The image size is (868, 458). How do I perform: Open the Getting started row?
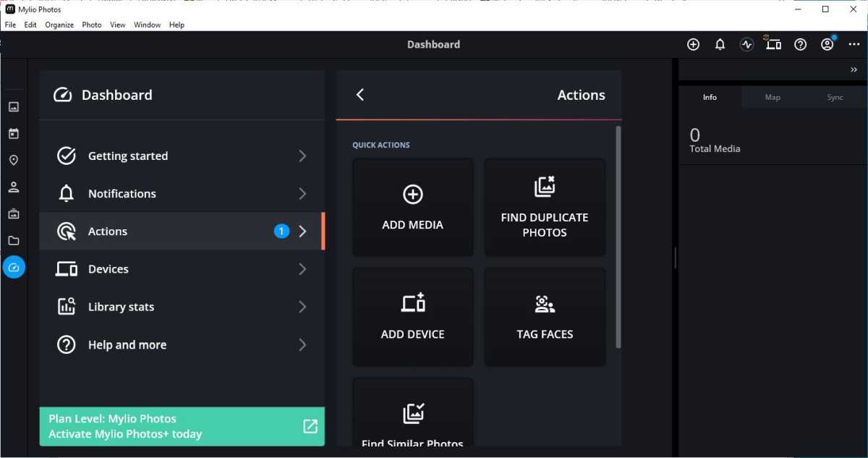[182, 156]
